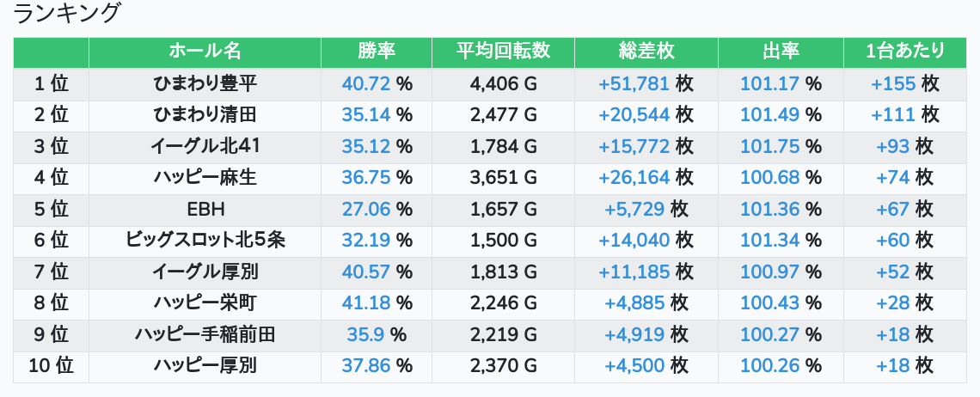The height and width of the screenshot is (397, 980).
Task: Click the 1台あたり column header
Action: coord(905,52)
